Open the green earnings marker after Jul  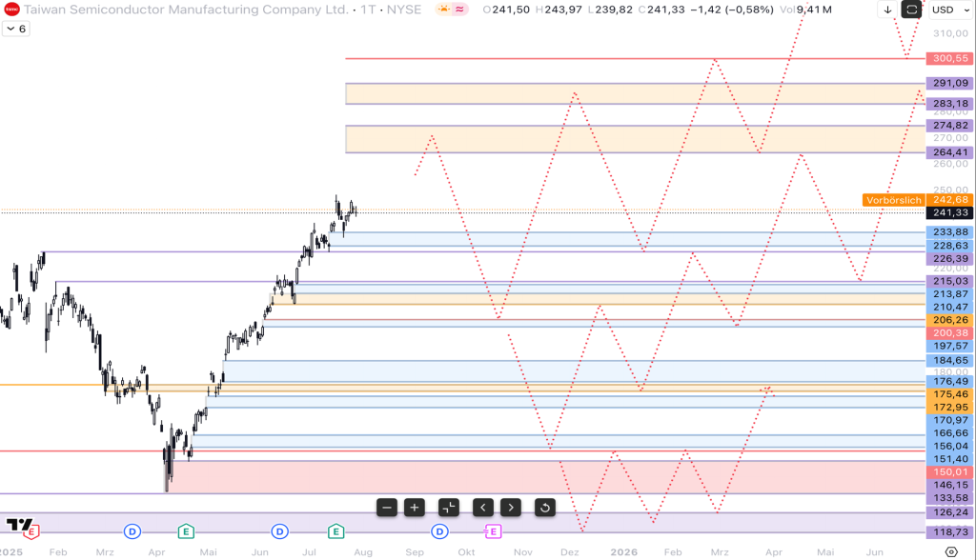tap(336, 531)
